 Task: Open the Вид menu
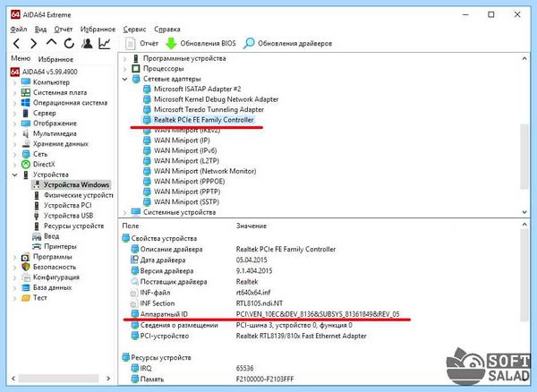pos(40,30)
